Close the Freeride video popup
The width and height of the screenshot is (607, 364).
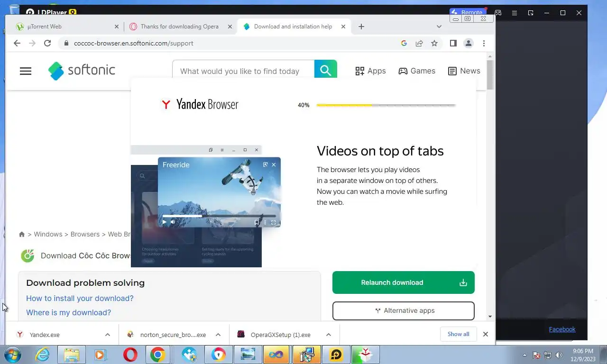(x=274, y=164)
